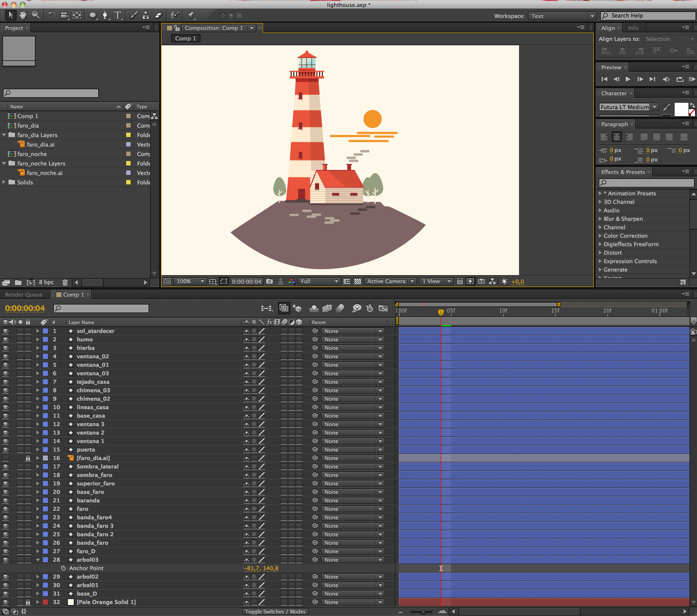The image size is (697, 616).
Task: Toggle live update in timeline
Action: 284,308
